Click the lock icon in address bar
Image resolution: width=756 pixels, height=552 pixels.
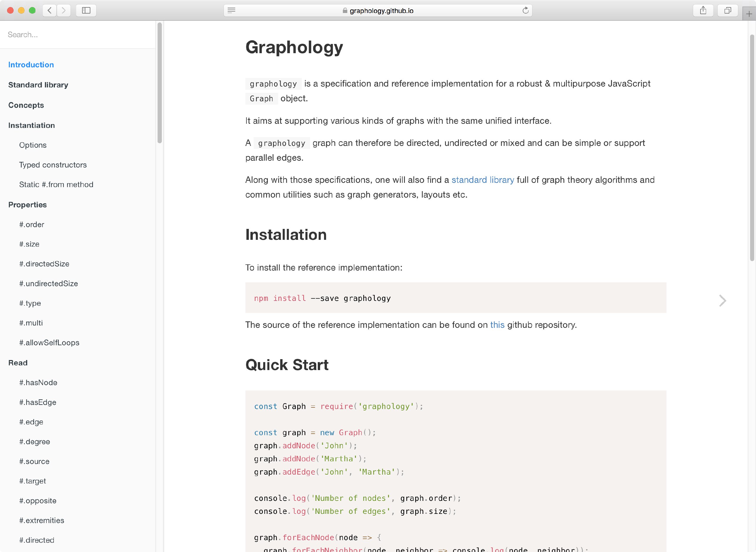coord(345,11)
